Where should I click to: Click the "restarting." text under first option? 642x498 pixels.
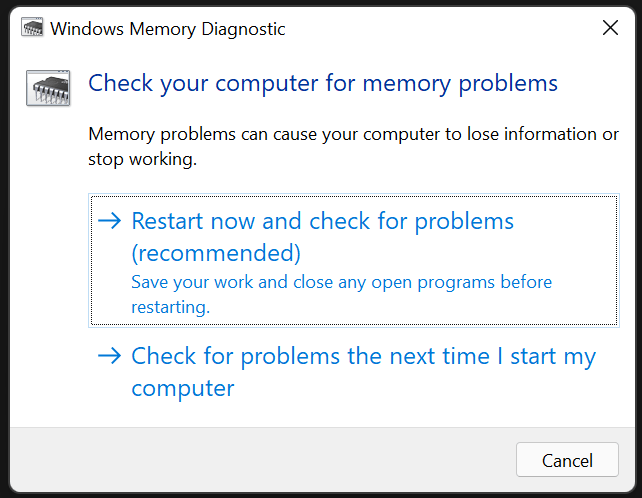(x=170, y=307)
